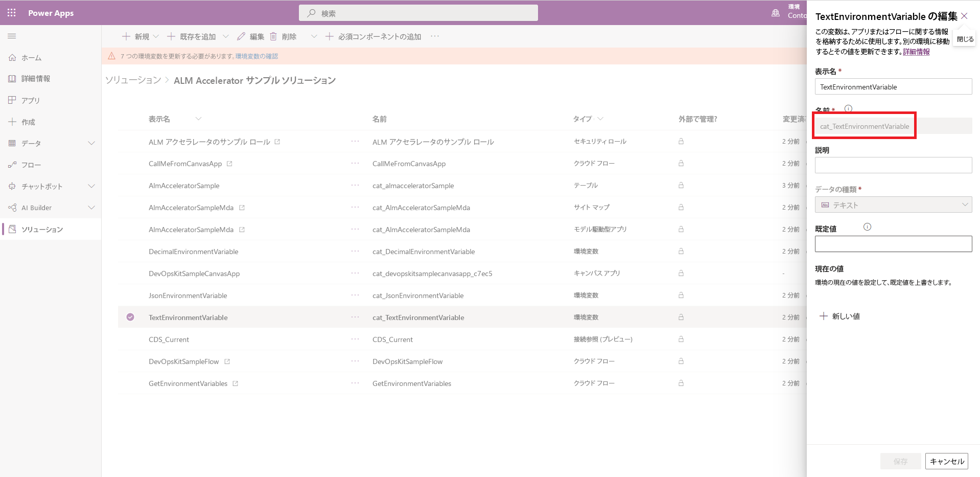980x477 pixels.
Task: Select the DevOpsKitSampleCanvasApp display name
Action: coord(194,274)
